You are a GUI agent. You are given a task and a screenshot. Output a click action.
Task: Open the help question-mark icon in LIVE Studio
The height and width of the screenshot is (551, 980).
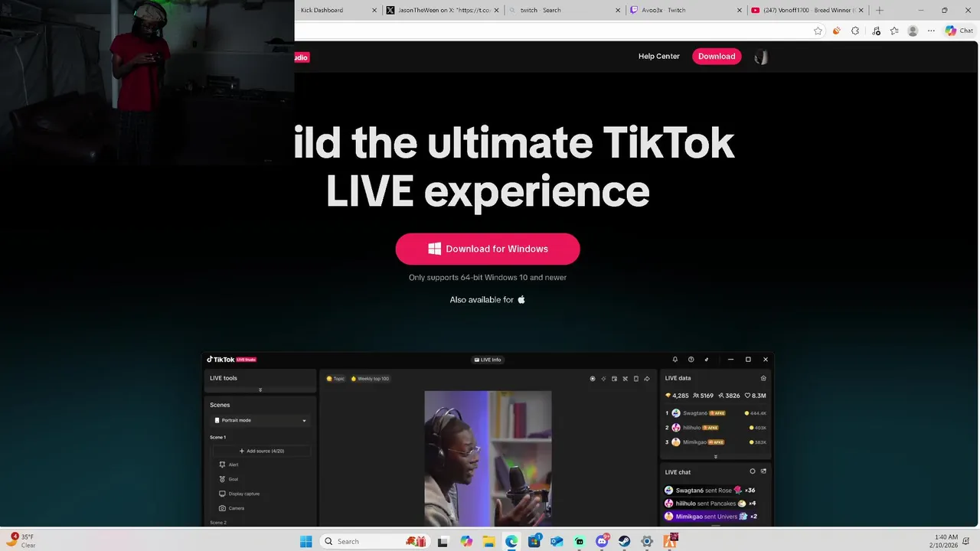click(691, 360)
